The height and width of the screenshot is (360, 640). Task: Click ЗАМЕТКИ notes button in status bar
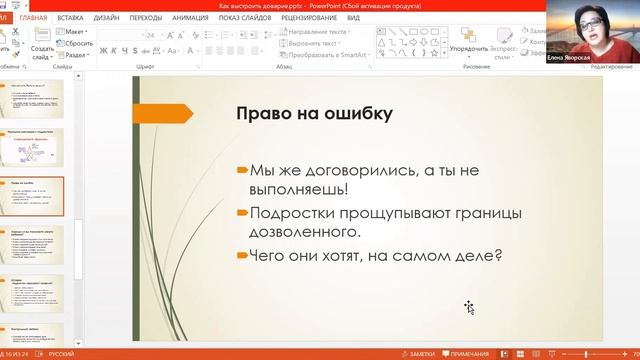coord(418,354)
